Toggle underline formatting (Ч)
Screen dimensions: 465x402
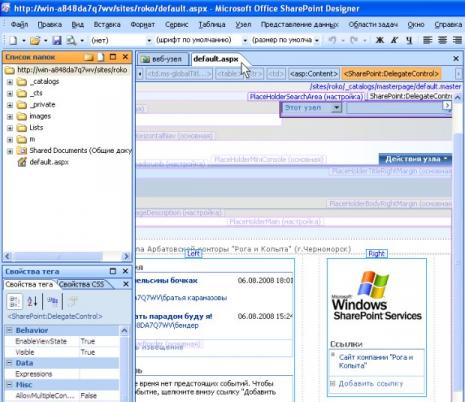[409, 40]
